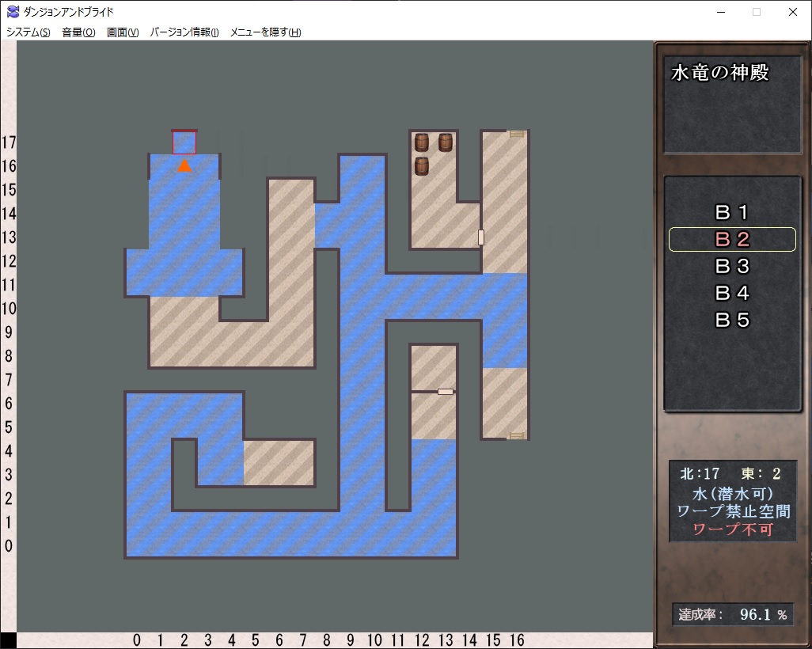Click the 達成率 96.1 % completion display
Viewport: 812px width, 649px height.
(x=733, y=615)
